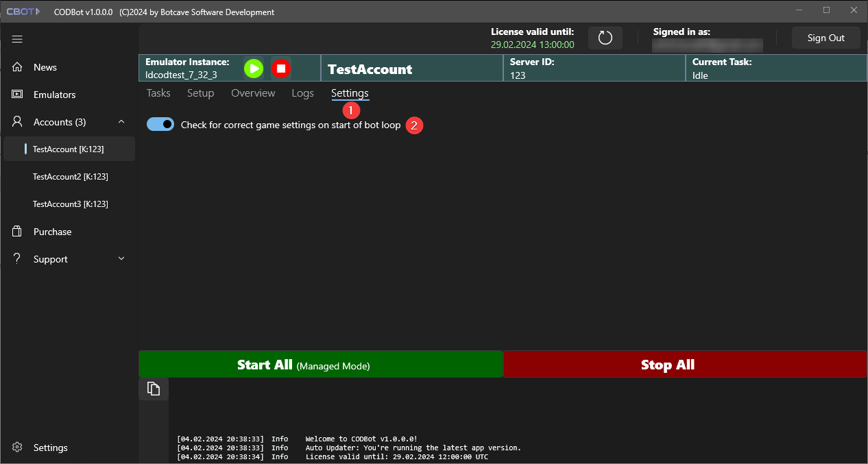Start the emulator with green play button
Image resolution: width=868 pixels, height=464 pixels.
pos(254,69)
